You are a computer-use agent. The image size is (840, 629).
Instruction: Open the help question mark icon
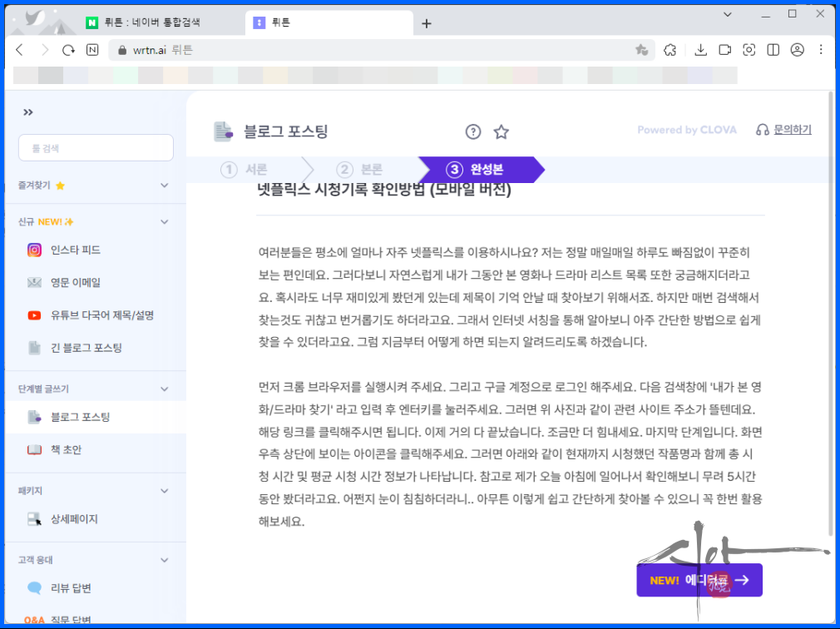tap(473, 131)
